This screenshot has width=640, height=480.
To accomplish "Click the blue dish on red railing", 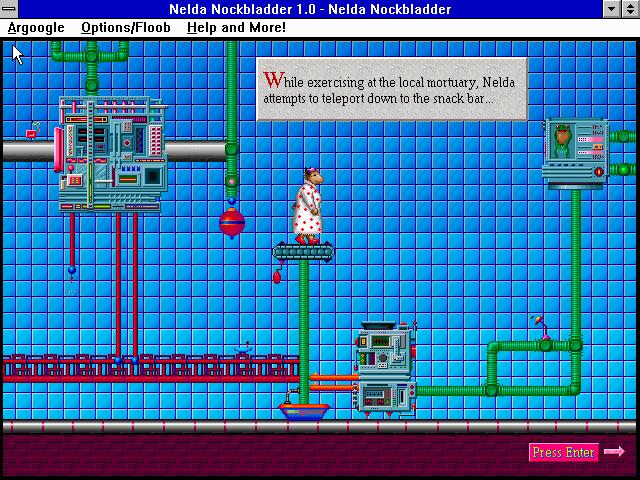I will click(x=243, y=349).
